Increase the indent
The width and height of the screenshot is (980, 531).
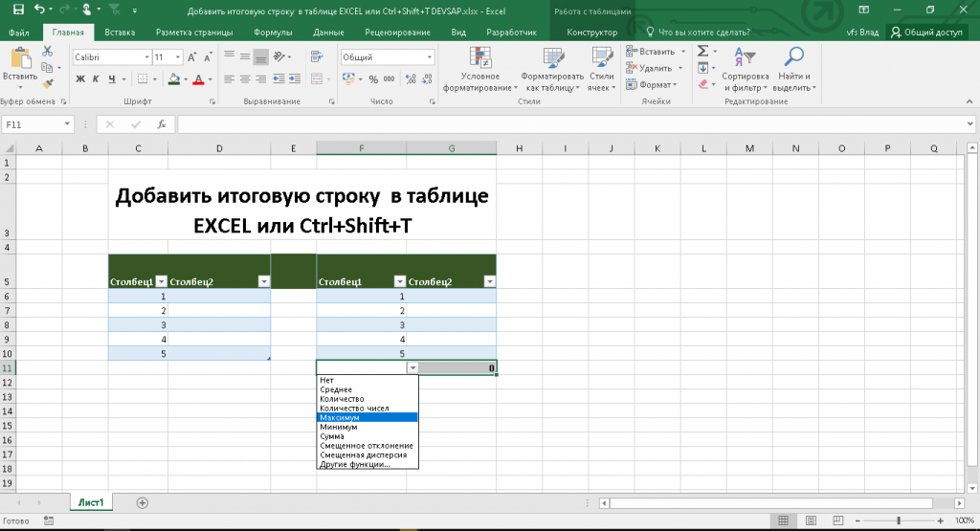point(295,78)
